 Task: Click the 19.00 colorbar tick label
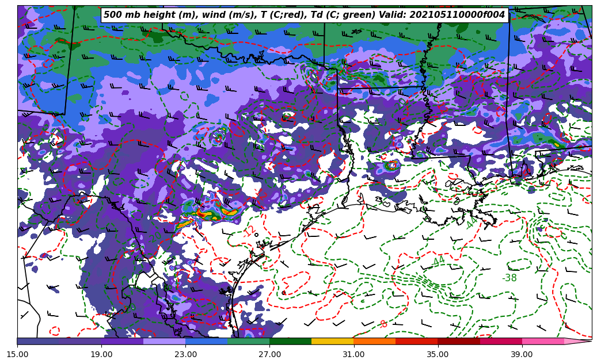101,354
